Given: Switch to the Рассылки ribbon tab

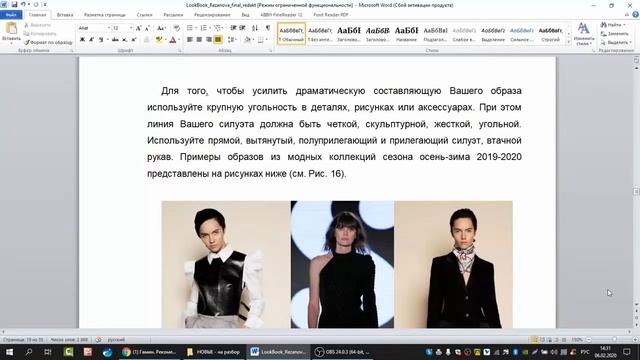Looking at the screenshot, I should [173, 15].
